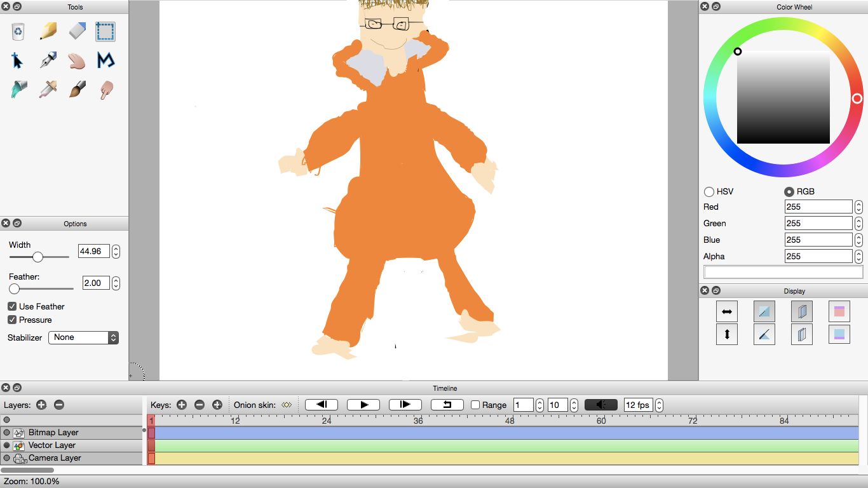This screenshot has height=488, width=868.
Task: Open the Stabilizer dropdown
Action: (83, 337)
